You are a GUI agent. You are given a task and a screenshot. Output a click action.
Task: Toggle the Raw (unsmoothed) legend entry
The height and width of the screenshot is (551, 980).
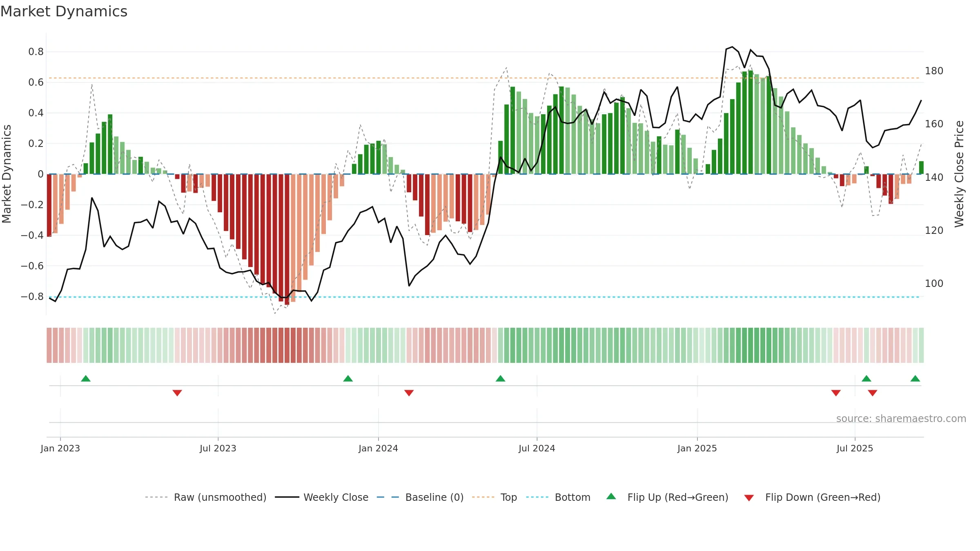pos(206,497)
